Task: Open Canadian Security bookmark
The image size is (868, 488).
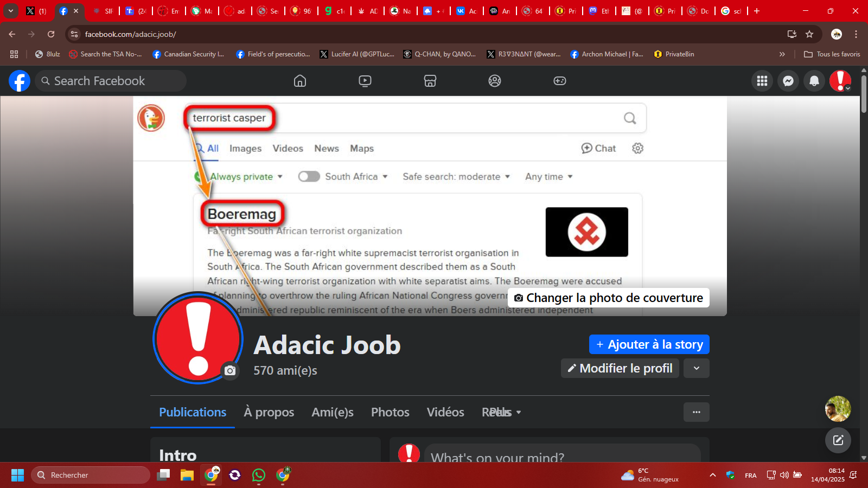Action: (188, 54)
